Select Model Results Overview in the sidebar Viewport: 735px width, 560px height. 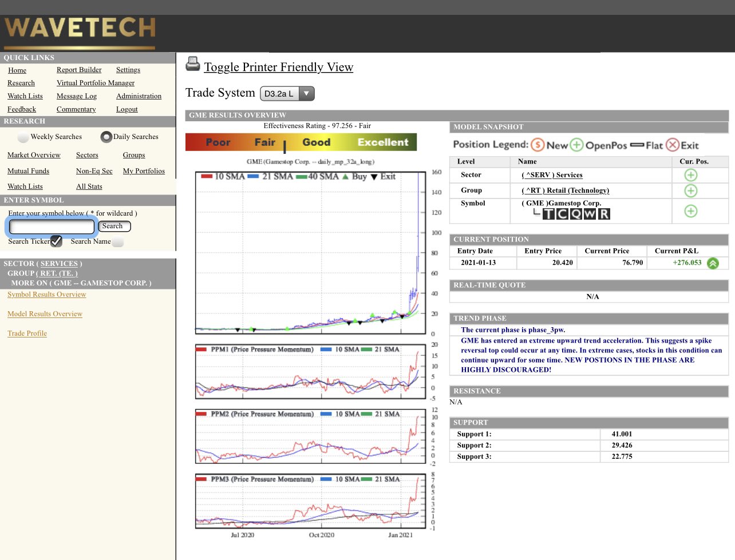click(45, 313)
